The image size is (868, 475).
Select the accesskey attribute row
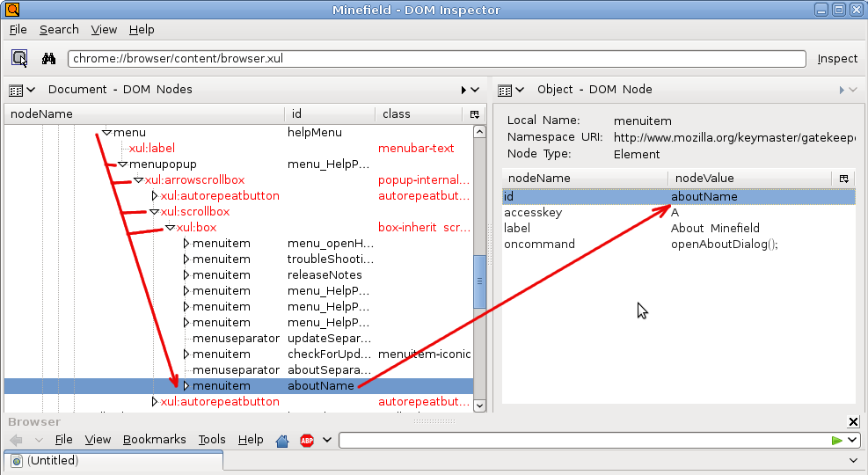tap(679, 213)
